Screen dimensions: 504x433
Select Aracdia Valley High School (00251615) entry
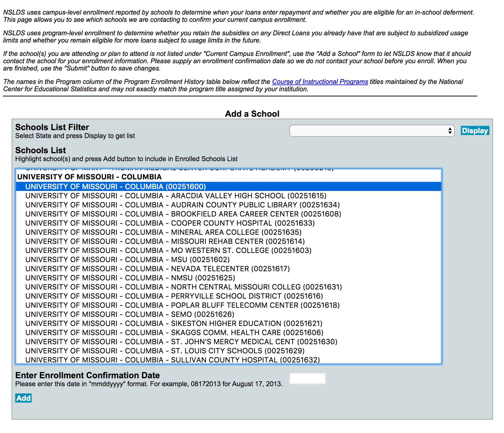228,196
